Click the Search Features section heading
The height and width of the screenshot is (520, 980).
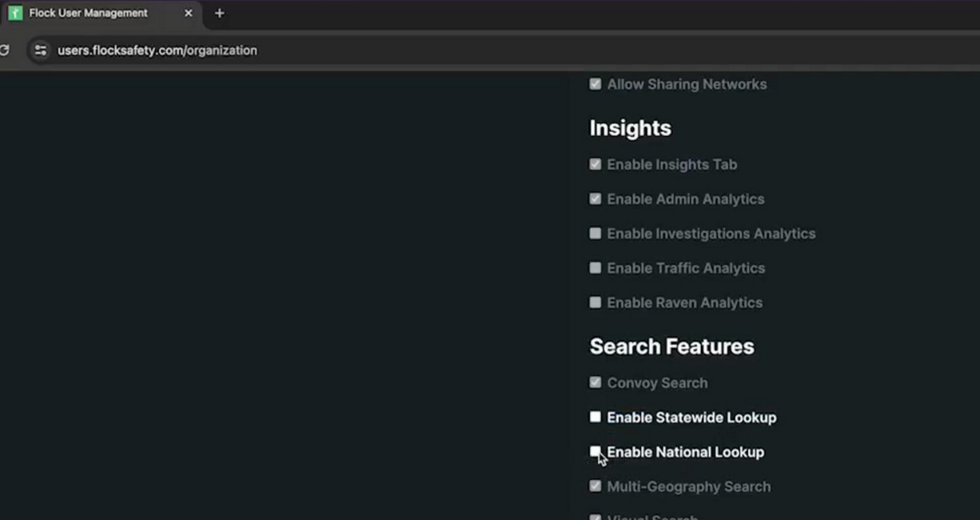click(x=671, y=346)
